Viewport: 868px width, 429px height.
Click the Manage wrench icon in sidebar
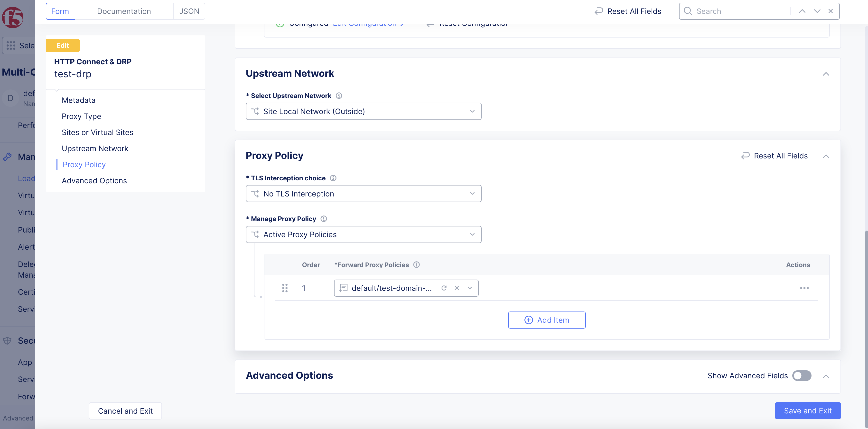[7, 156]
